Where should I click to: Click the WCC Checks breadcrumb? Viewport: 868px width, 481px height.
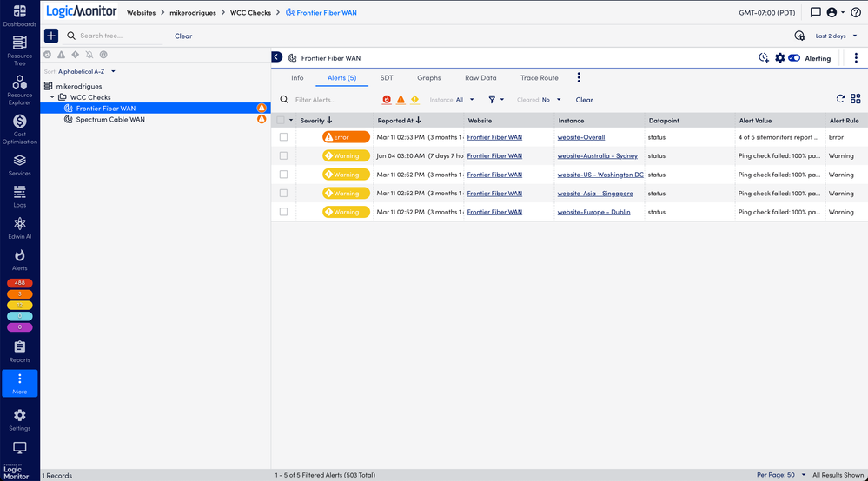(x=250, y=13)
